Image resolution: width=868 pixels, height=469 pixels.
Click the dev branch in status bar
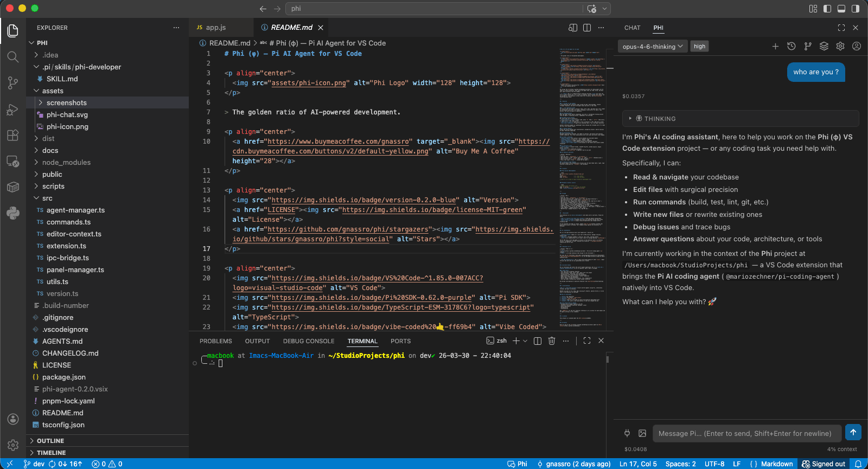tap(34, 464)
